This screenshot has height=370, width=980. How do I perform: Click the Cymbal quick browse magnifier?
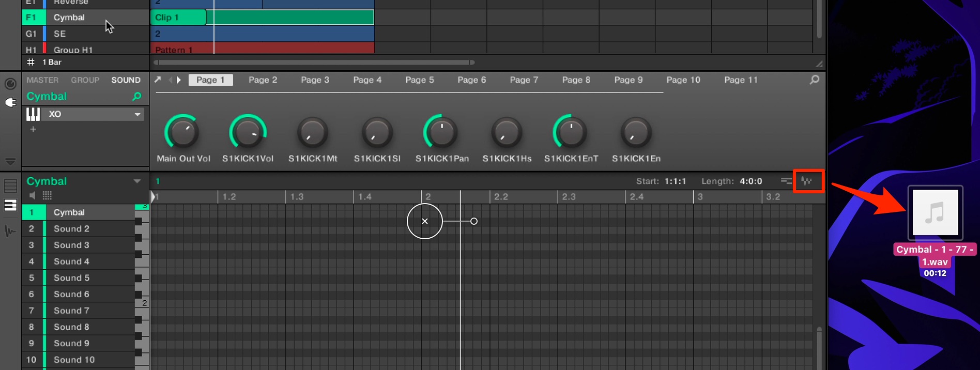coord(137,96)
